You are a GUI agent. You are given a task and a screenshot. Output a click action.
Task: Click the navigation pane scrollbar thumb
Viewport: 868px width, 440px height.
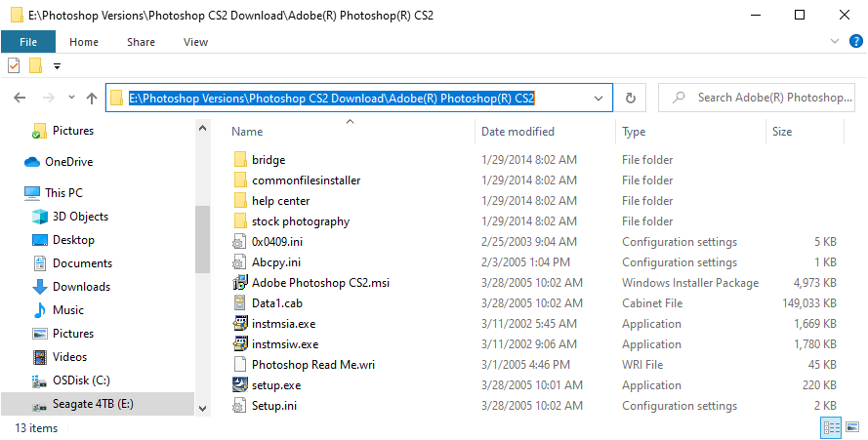click(203, 239)
